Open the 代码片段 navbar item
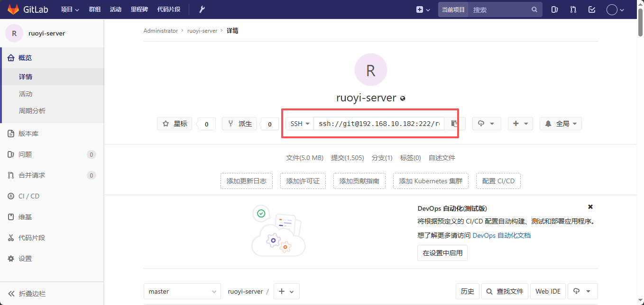Screen dimensions: 644x305 [169, 9]
